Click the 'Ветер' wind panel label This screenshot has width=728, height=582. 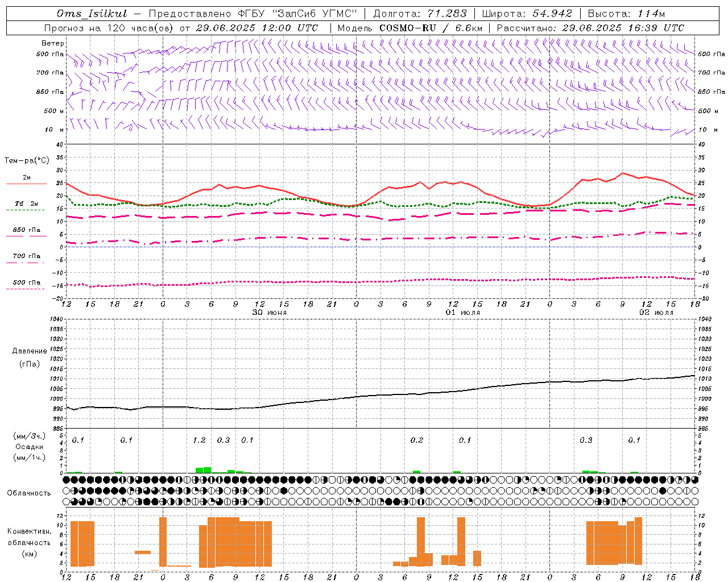[x=53, y=43]
